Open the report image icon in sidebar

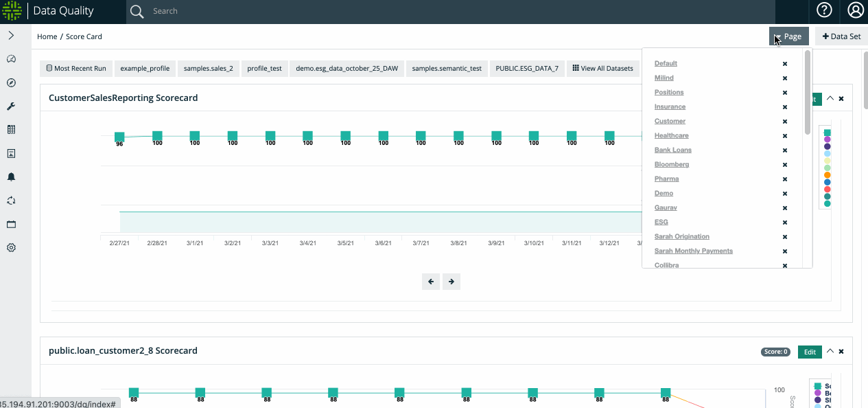11,153
